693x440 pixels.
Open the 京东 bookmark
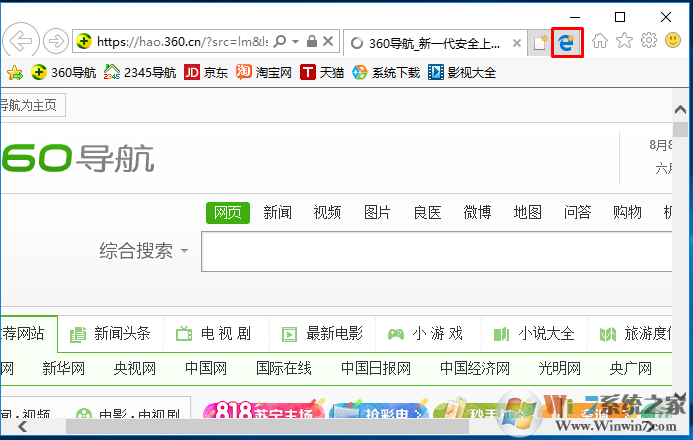[206, 72]
